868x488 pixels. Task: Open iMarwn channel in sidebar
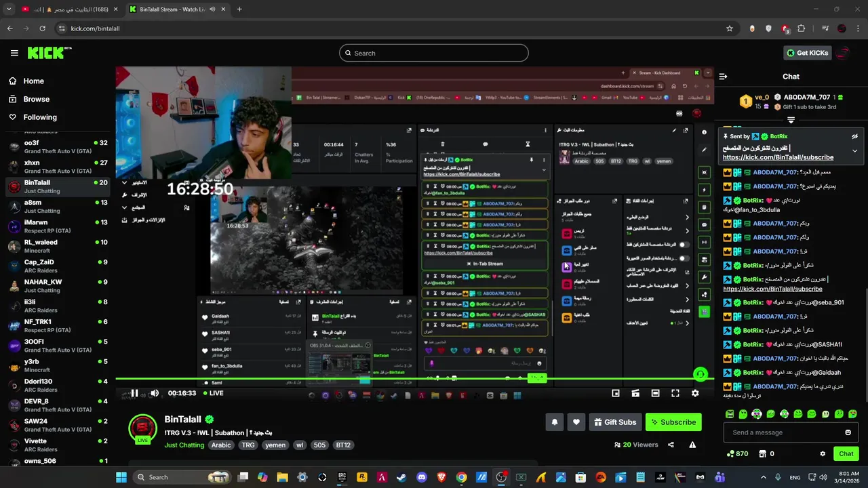tap(58, 226)
